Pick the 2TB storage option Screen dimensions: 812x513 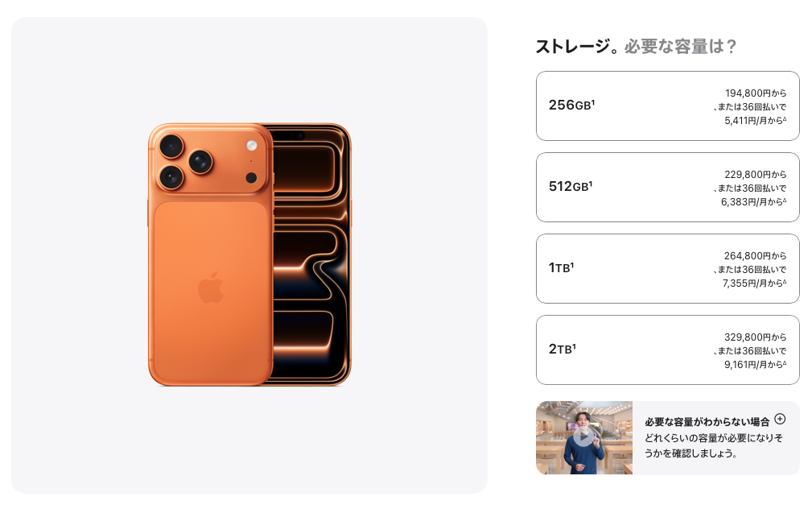[667, 350]
